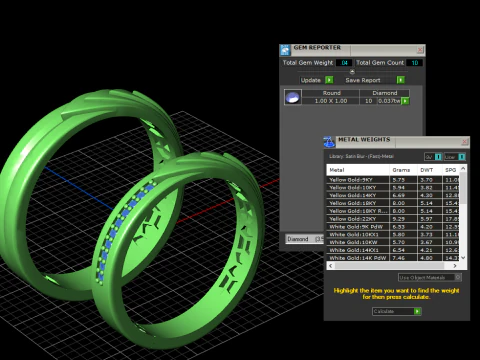Image resolution: width=480 pixels, height=360 pixels.
Task: Click green arrow on Calculate button
Action: point(417,311)
